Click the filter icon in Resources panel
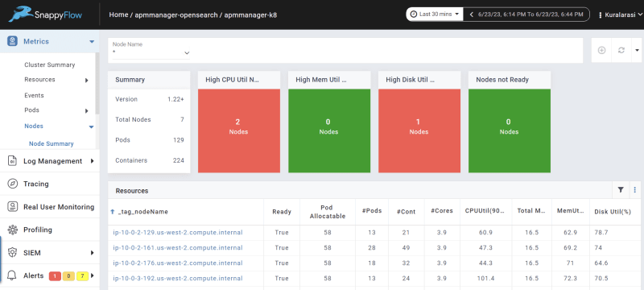Image resolution: width=644 pixels, height=290 pixels. pos(621,190)
